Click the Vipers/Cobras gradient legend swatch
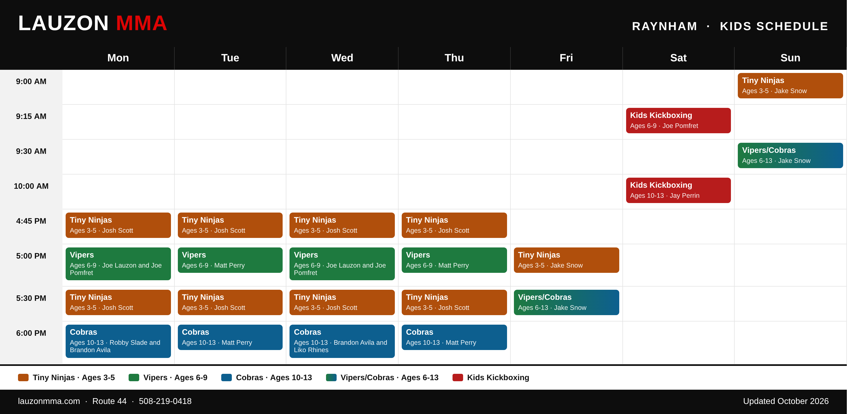Viewport: 868px width, 414px height. point(331,378)
